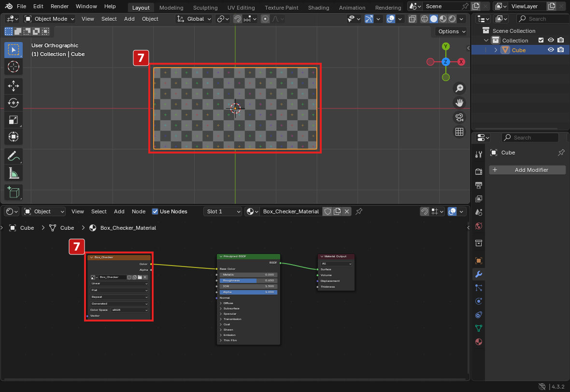The height and width of the screenshot is (392, 570).
Task: Toggle the Use Nodes checkbox
Action: [155, 211]
